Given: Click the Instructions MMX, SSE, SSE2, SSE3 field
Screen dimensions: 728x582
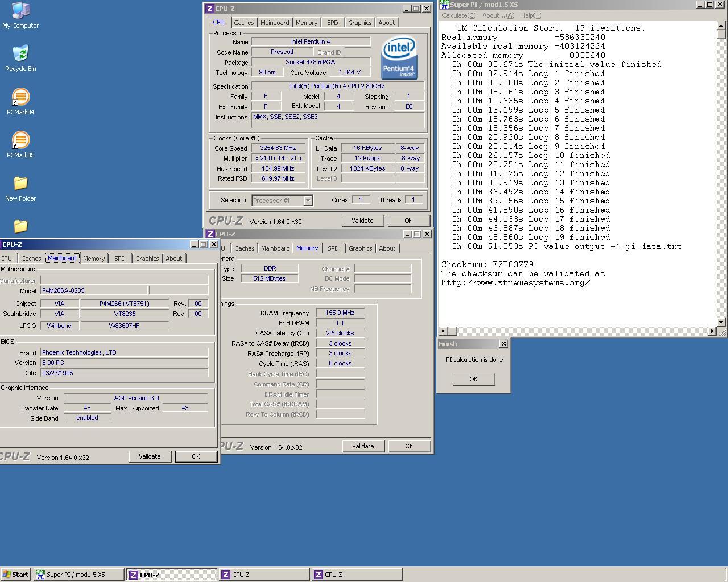Looking at the screenshot, I should (338, 120).
